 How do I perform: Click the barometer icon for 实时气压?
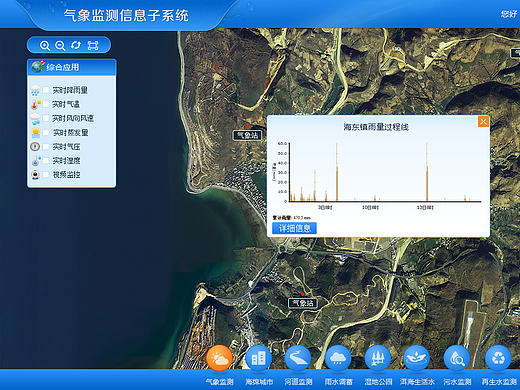pyautogui.click(x=35, y=147)
